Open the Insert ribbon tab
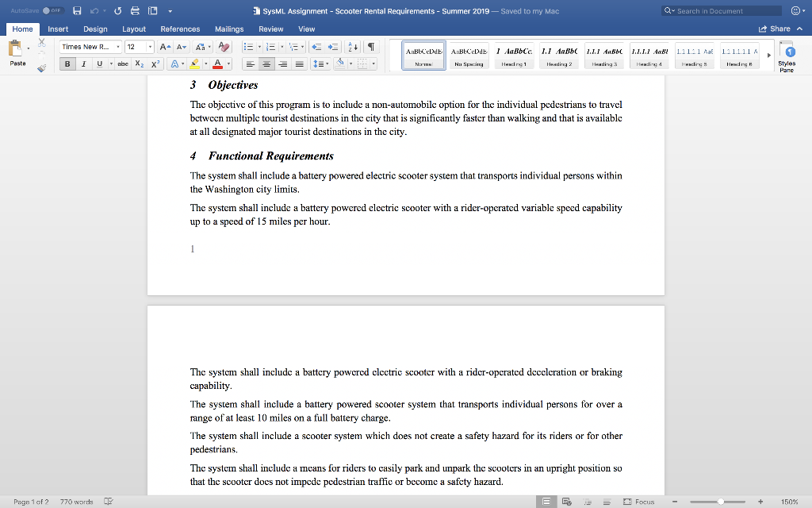 point(58,29)
